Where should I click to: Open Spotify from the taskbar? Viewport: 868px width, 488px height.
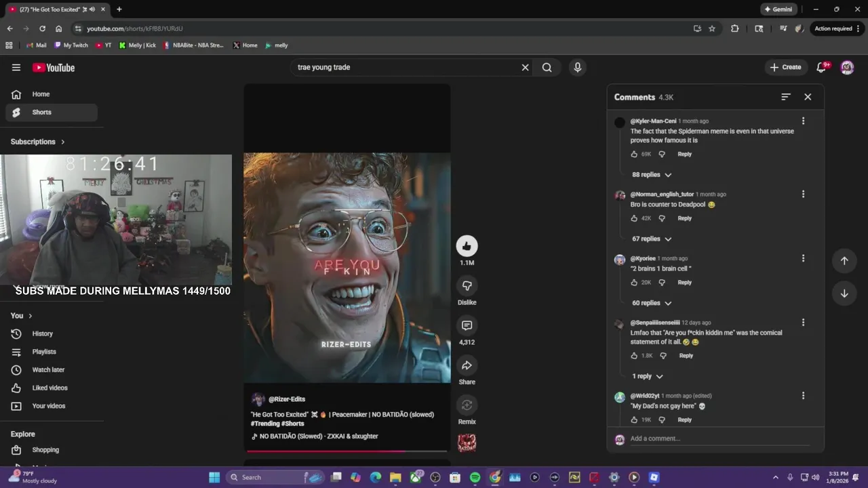pos(475,477)
